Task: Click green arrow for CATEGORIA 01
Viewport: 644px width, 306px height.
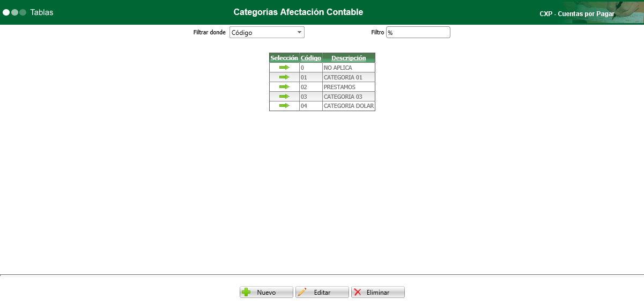Action: tap(284, 77)
